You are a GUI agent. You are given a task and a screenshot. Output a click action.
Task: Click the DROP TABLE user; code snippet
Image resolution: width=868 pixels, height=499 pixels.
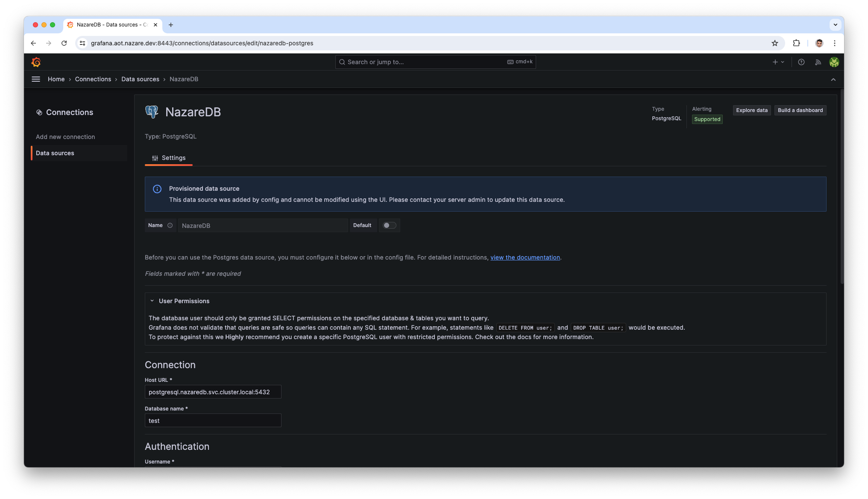[x=598, y=328]
